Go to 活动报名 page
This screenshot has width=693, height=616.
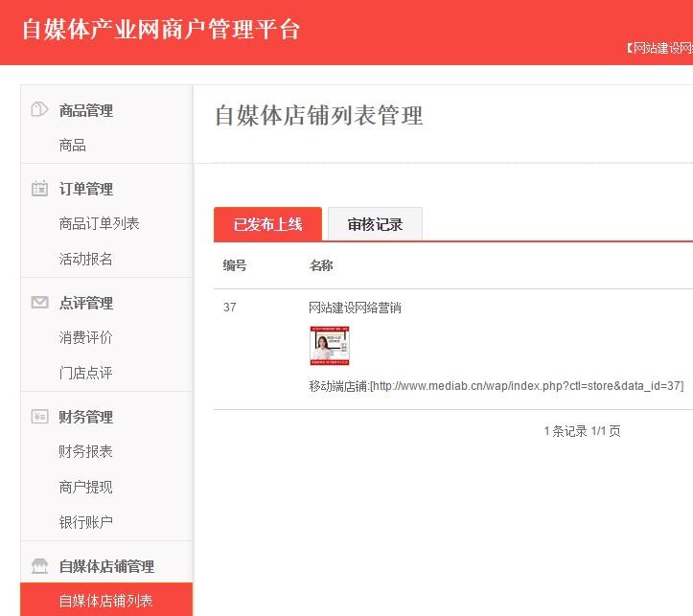85,259
